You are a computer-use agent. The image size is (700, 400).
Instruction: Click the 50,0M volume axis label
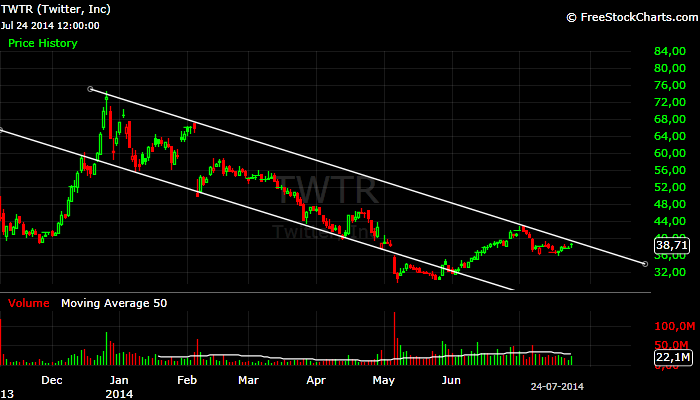tap(672, 345)
